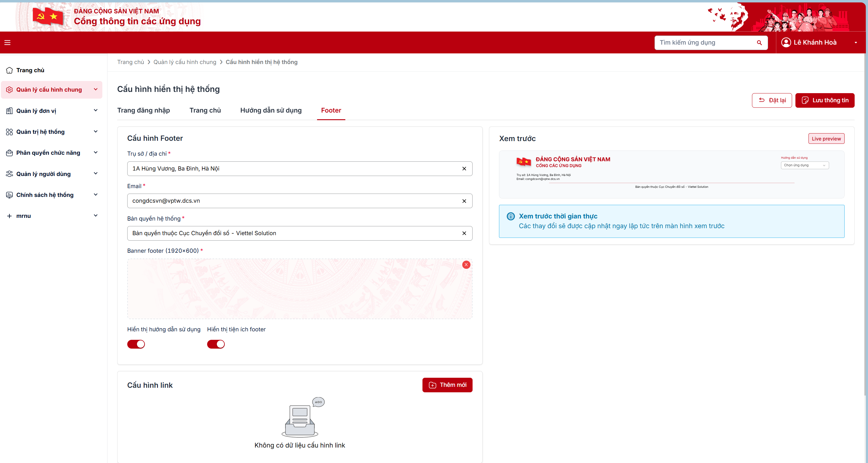Image resolution: width=868 pixels, height=463 pixels.
Task: Click the Trang chủ home icon
Action: click(x=9, y=70)
